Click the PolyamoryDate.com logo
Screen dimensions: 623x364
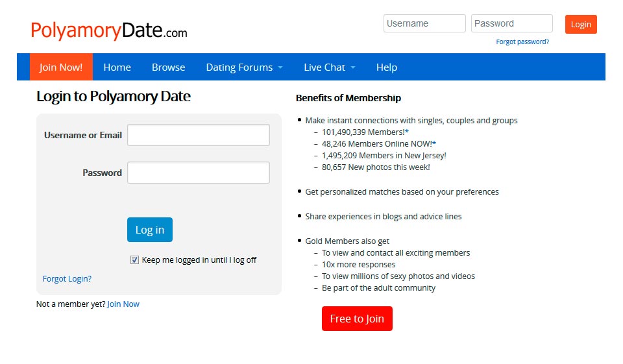coord(109,30)
